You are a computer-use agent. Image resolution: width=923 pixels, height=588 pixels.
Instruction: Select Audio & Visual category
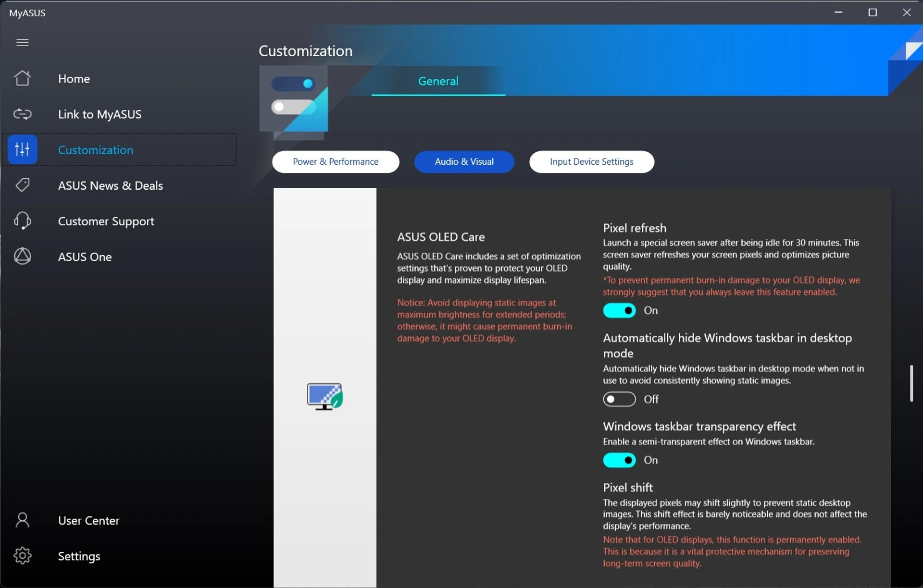(x=464, y=161)
